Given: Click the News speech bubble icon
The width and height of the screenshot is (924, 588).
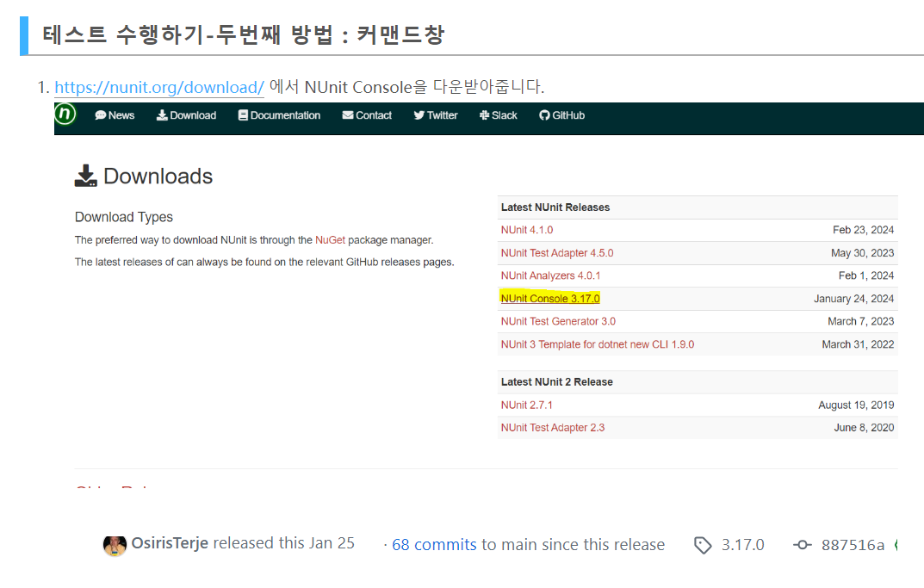Looking at the screenshot, I should [101, 115].
